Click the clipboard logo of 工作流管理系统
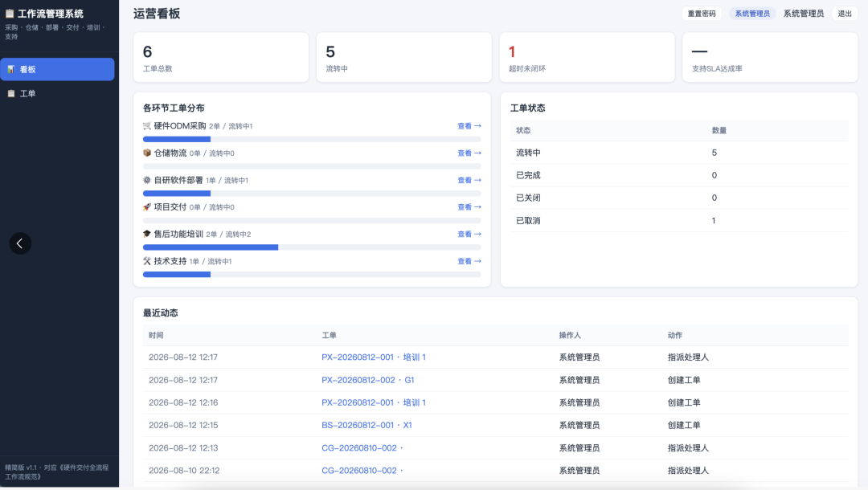 coord(10,14)
